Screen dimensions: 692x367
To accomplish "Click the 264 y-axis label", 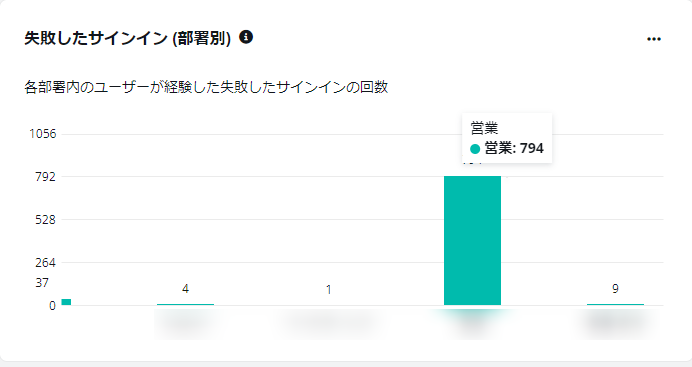I will pyautogui.click(x=46, y=263).
